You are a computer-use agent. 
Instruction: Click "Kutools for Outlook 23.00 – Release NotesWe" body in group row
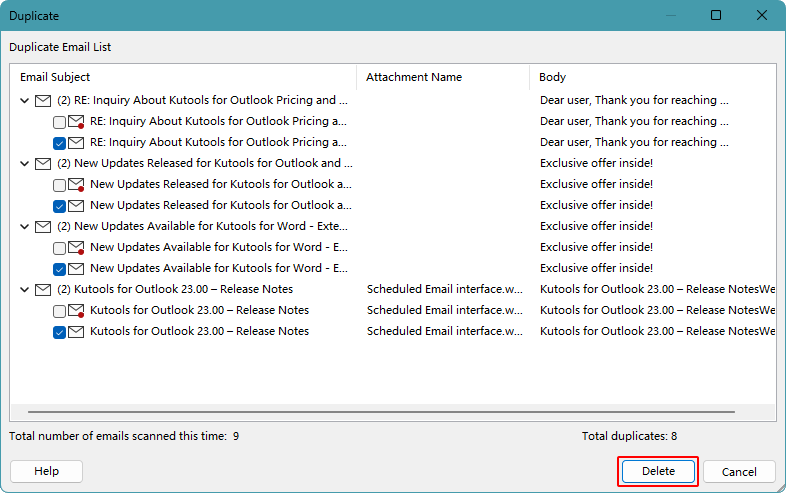click(658, 289)
